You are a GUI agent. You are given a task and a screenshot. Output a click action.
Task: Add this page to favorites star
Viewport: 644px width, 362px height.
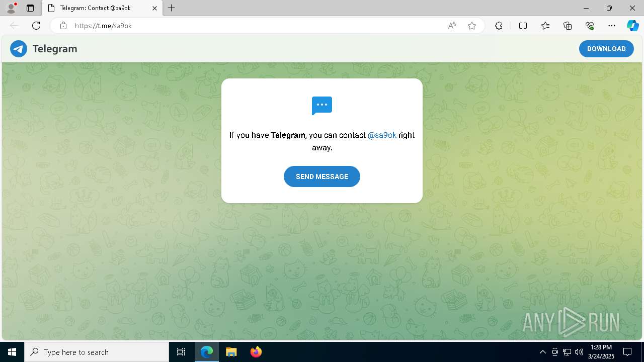(x=472, y=26)
